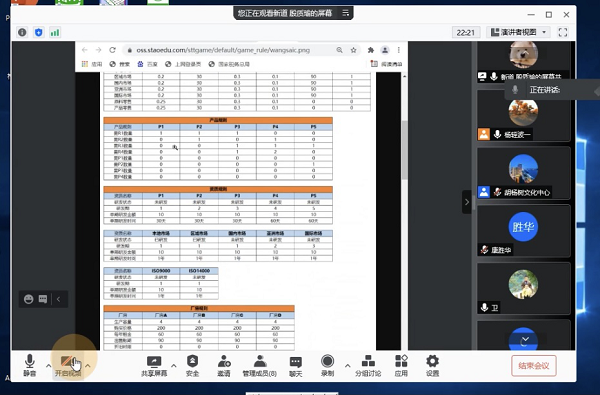Open the Chat icon (聊天)

click(x=295, y=366)
